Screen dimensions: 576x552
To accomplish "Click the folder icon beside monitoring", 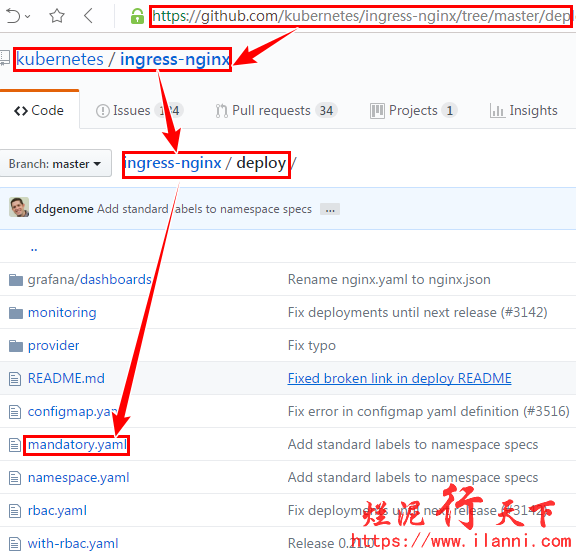I will tap(16, 313).
